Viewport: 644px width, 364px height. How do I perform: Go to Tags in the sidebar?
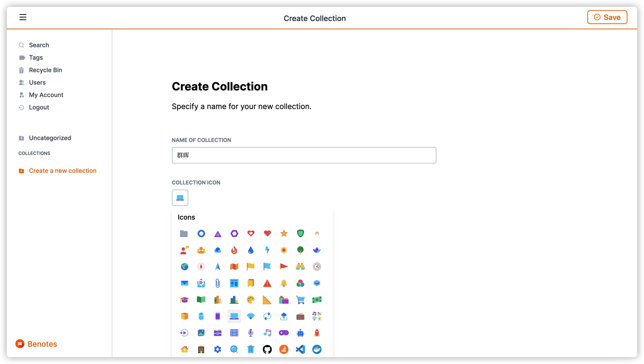coord(36,58)
